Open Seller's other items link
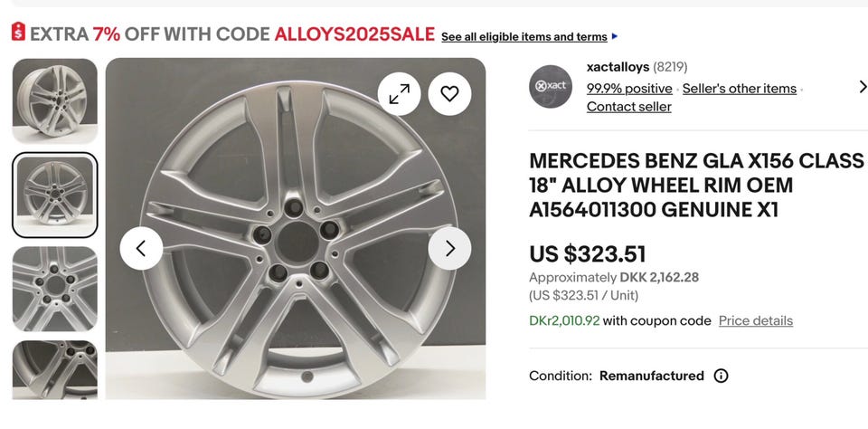868x429 pixels. 739,89
